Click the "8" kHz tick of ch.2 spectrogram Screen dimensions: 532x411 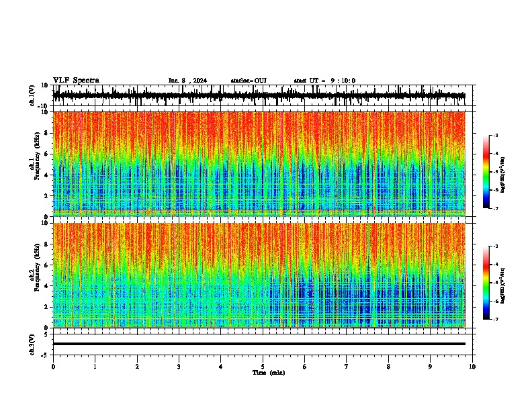tap(46, 244)
